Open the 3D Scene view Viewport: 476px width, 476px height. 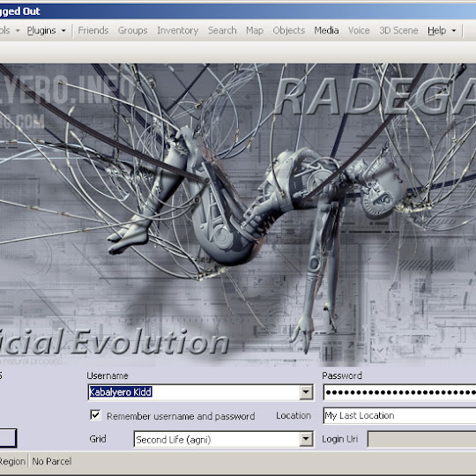click(398, 30)
